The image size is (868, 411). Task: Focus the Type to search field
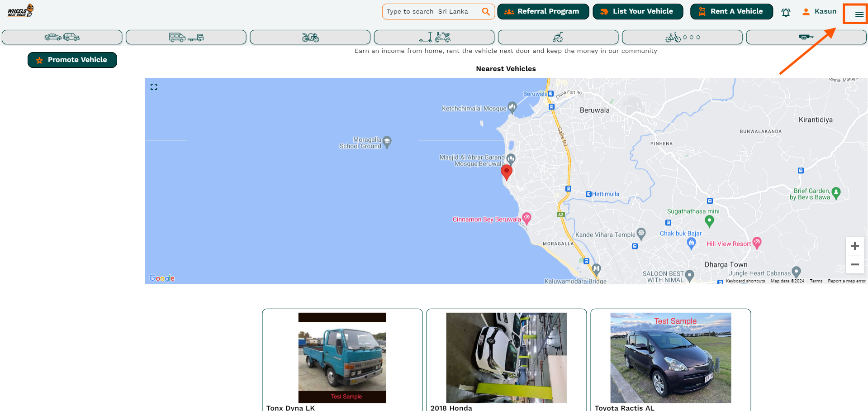(432, 12)
